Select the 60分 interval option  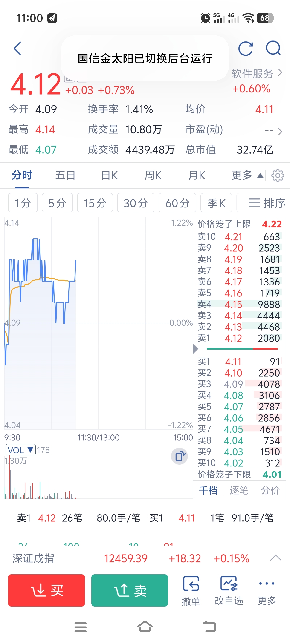click(177, 203)
